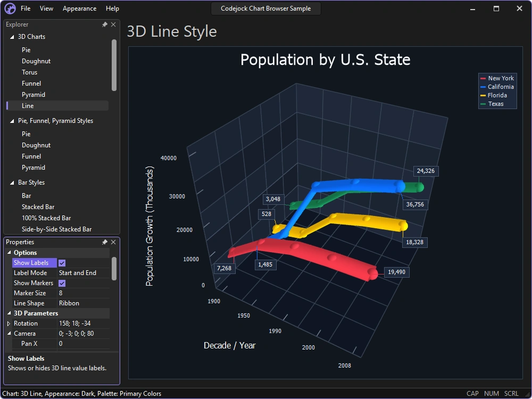Select the Side-by-Side Stacked Bar item

57,229
